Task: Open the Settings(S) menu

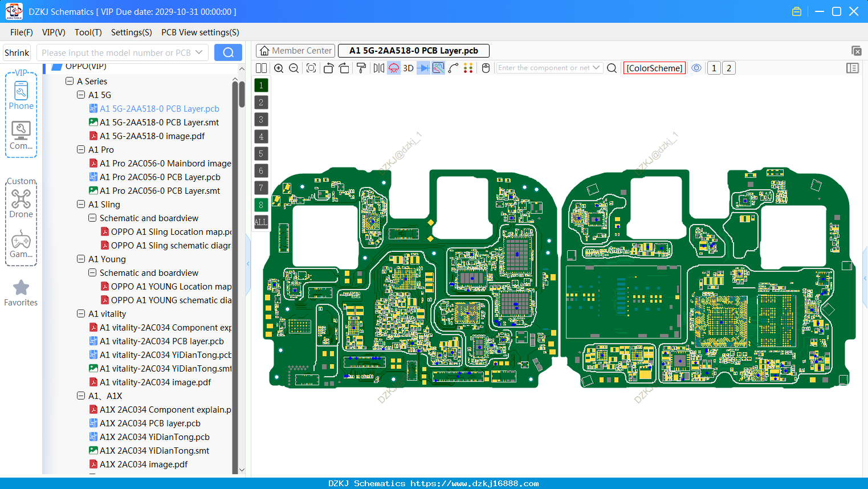Action: pyautogui.click(x=132, y=32)
